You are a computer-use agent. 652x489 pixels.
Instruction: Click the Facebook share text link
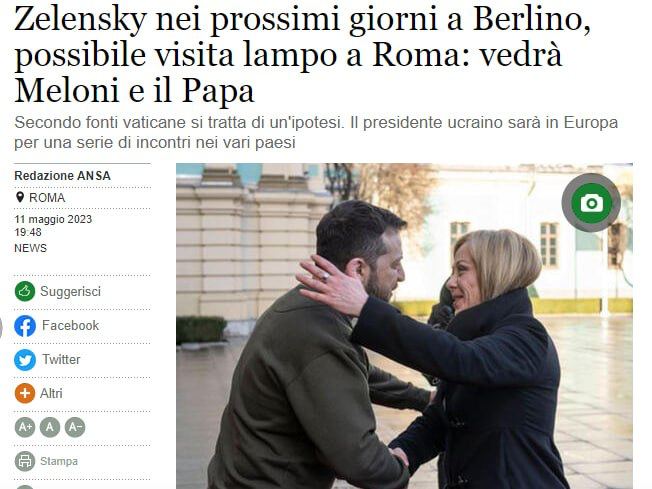(70, 325)
